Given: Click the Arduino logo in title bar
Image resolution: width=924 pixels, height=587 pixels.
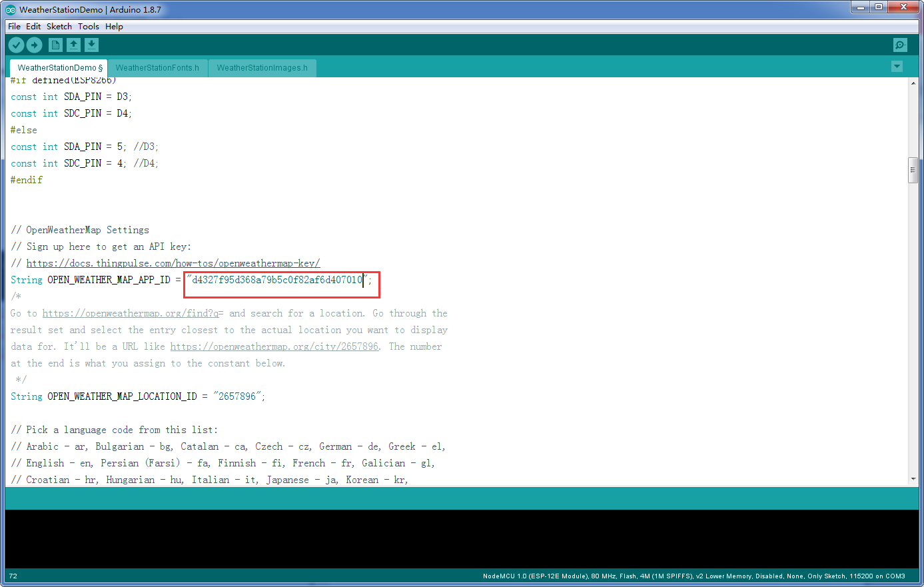Looking at the screenshot, I should click(x=11, y=9).
